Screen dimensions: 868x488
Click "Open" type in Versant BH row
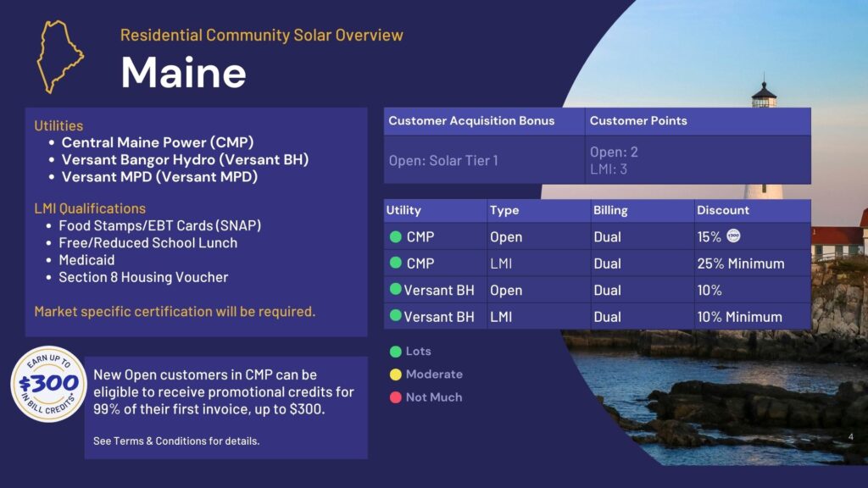506,290
